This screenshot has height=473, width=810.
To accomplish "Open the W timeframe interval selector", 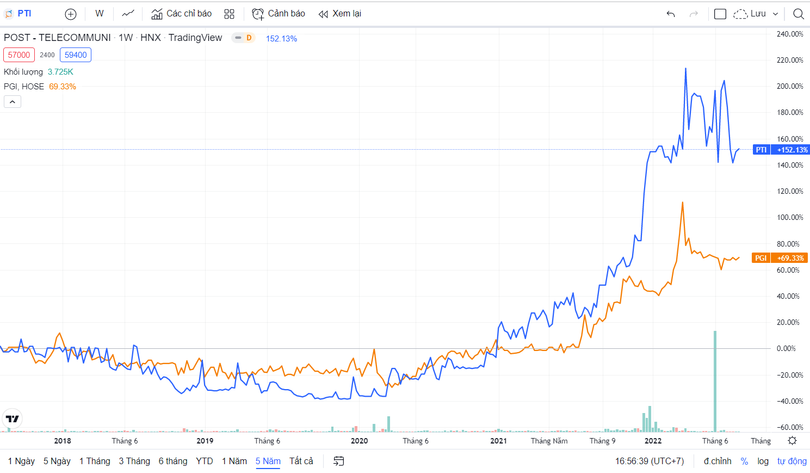I will click(x=99, y=14).
